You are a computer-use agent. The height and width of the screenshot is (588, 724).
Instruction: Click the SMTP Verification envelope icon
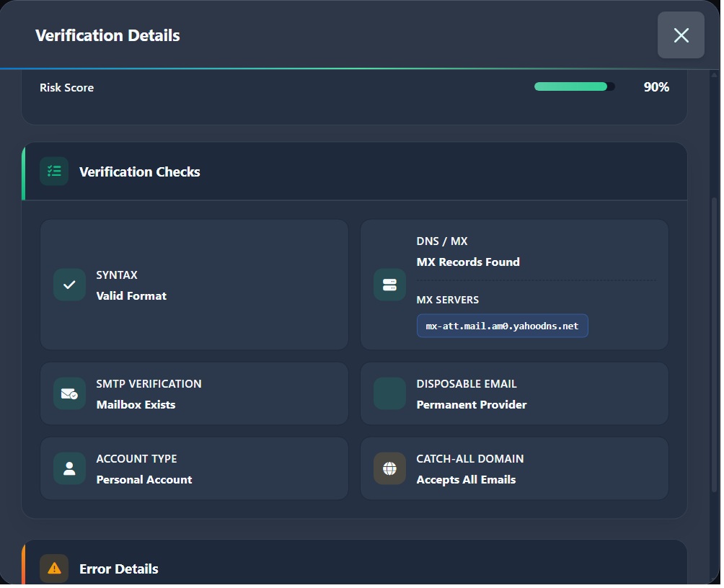coord(70,395)
